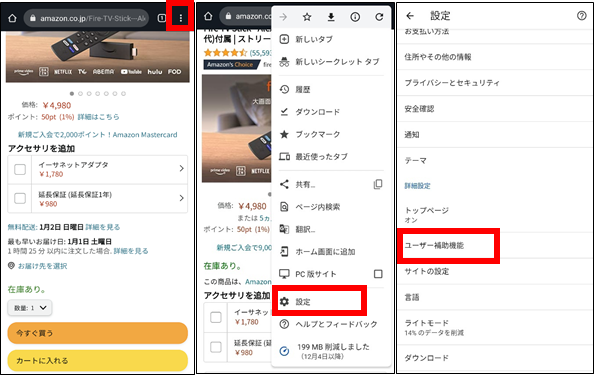Viewport: 594px width, 375px height.
Task: Open サイトの設定 setting
Action: coord(494,272)
